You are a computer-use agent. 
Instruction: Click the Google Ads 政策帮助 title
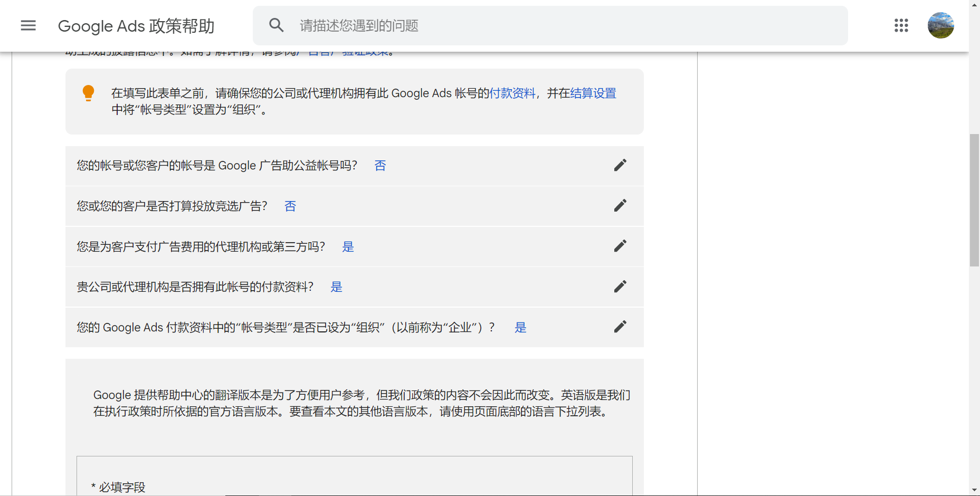(x=136, y=26)
